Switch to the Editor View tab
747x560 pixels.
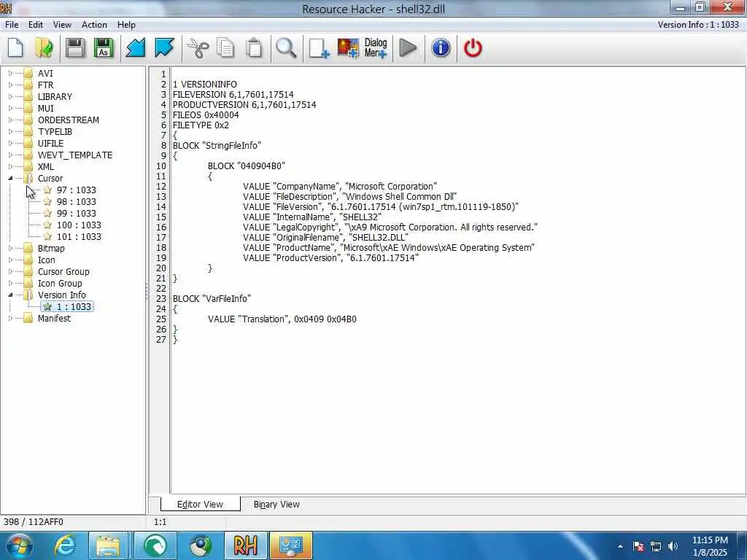point(200,505)
